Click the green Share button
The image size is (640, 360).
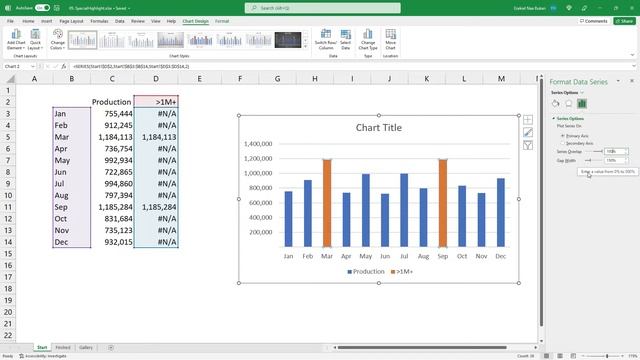(x=624, y=21)
